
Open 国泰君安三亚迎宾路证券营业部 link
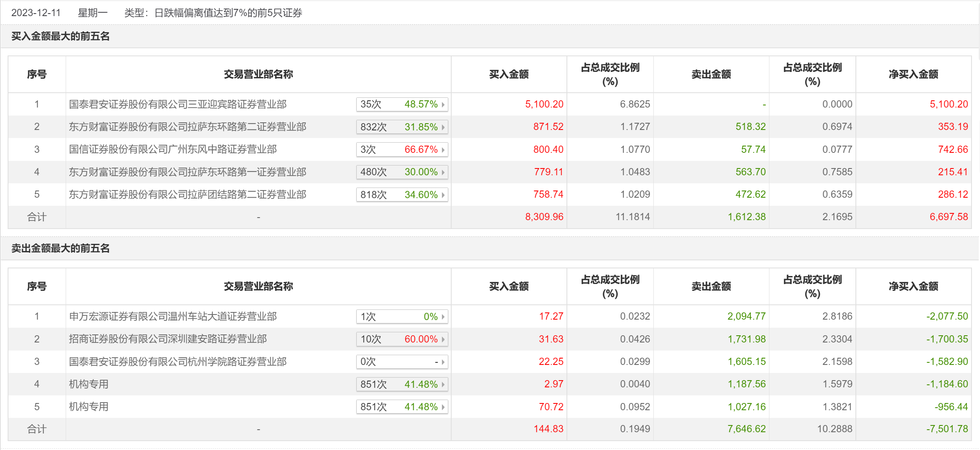tap(178, 104)
